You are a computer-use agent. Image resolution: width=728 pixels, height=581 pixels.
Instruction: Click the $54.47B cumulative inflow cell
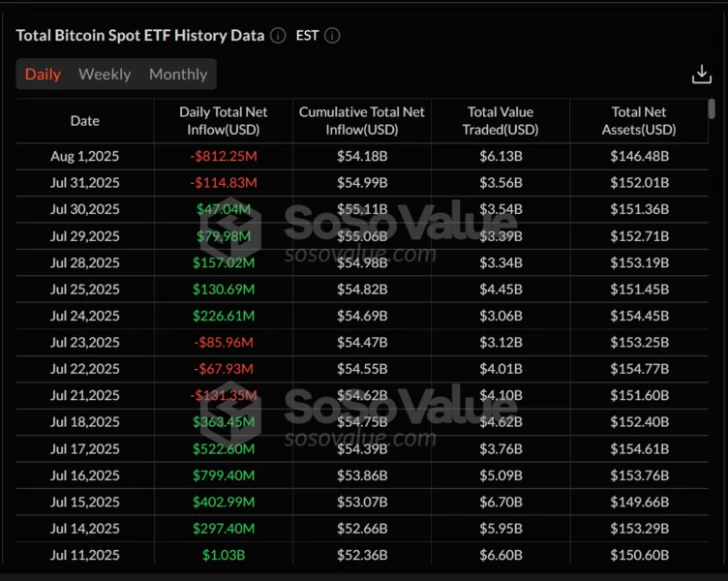pyautogui.click(x=362, y=342)
